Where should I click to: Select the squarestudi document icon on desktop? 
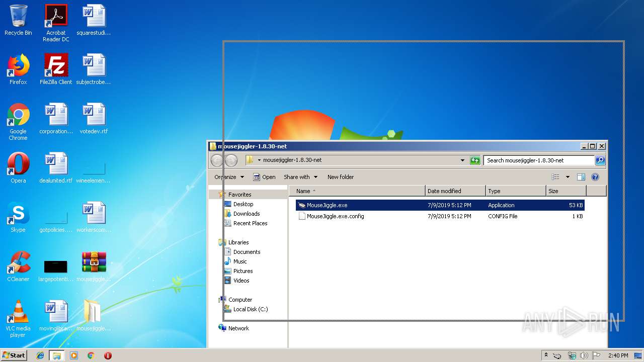point(94,20)
